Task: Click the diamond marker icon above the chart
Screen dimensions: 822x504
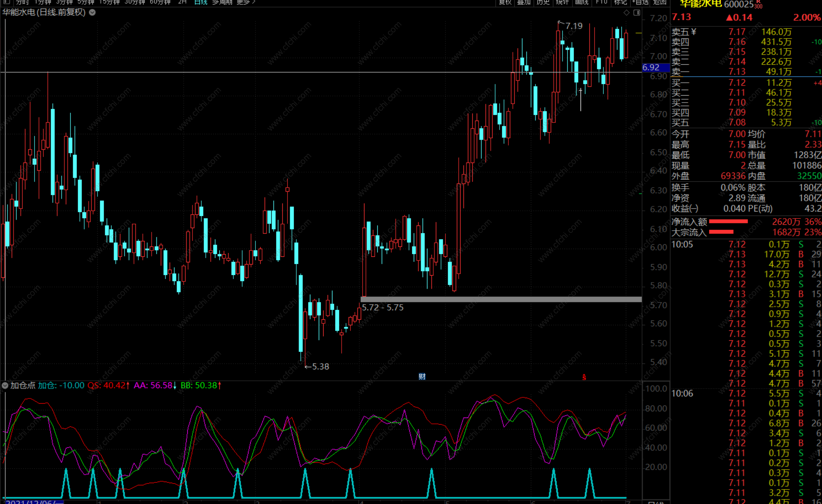Action: 627,13
